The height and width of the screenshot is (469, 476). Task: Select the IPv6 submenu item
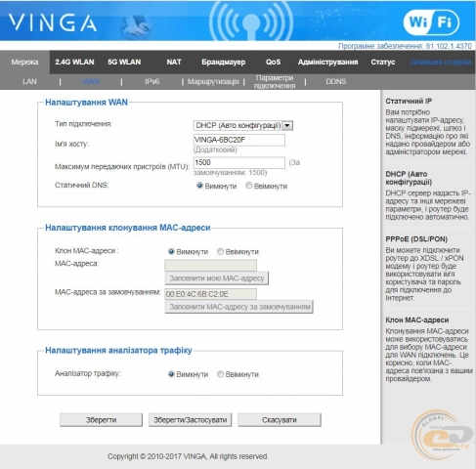152,81
